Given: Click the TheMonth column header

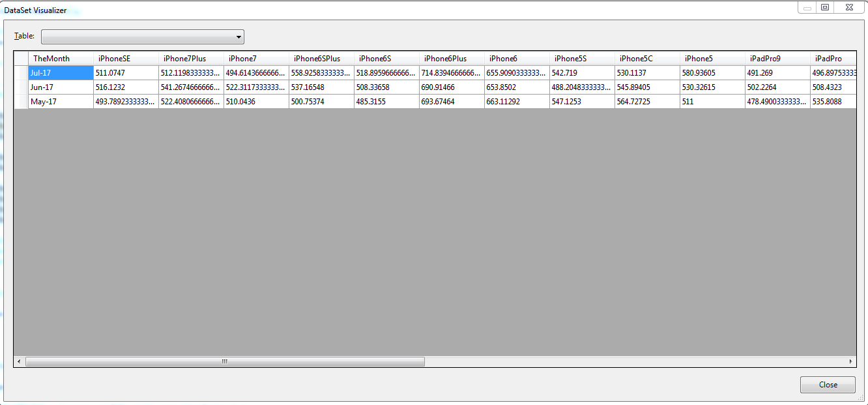Looking at the screenshot, I should click(x=61, y=59).
